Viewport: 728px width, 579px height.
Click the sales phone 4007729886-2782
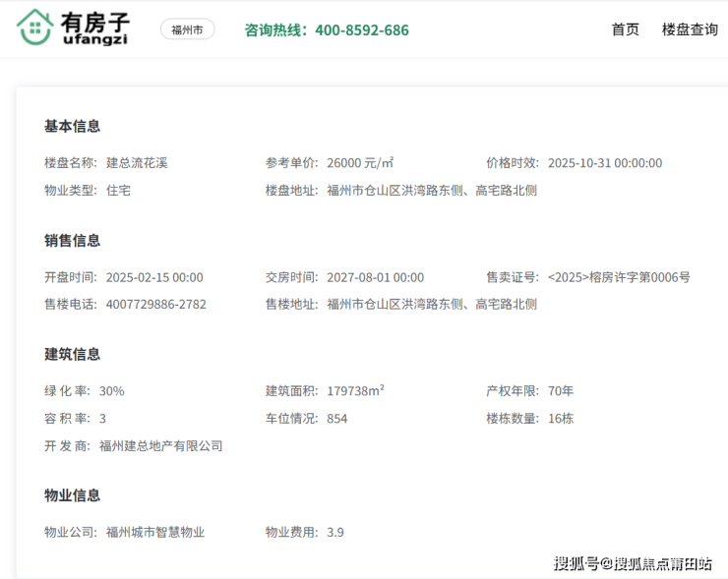pos(155,305)
